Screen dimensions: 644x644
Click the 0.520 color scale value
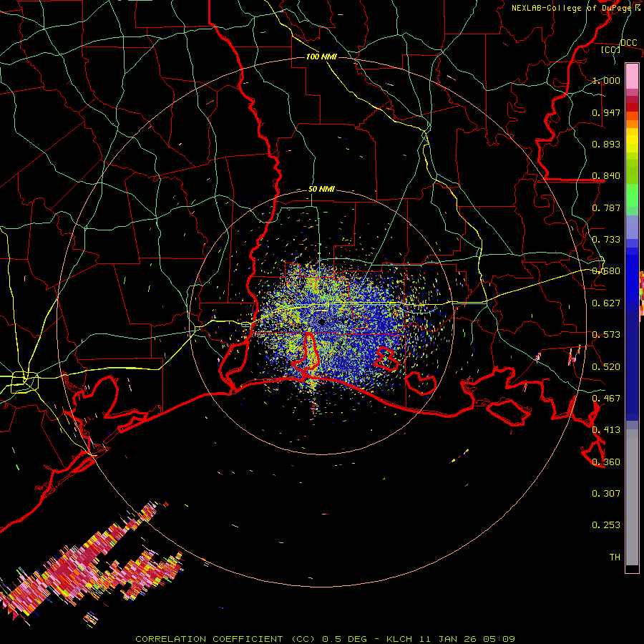click(x=606, y=367)
